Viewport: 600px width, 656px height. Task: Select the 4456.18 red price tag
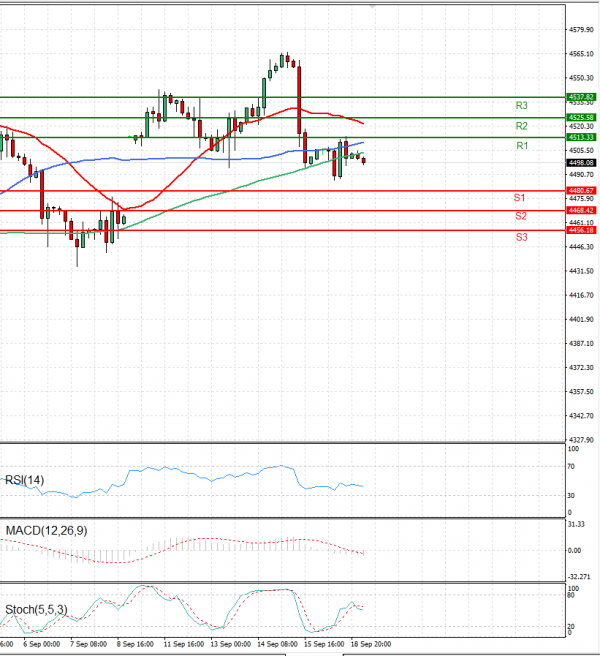point(581,230)
